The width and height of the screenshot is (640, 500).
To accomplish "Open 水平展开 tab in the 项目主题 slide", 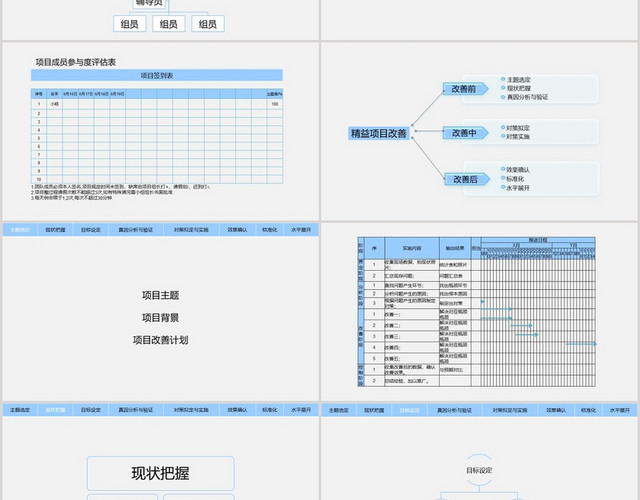I will pyautogui.click(x=301, y=230).
